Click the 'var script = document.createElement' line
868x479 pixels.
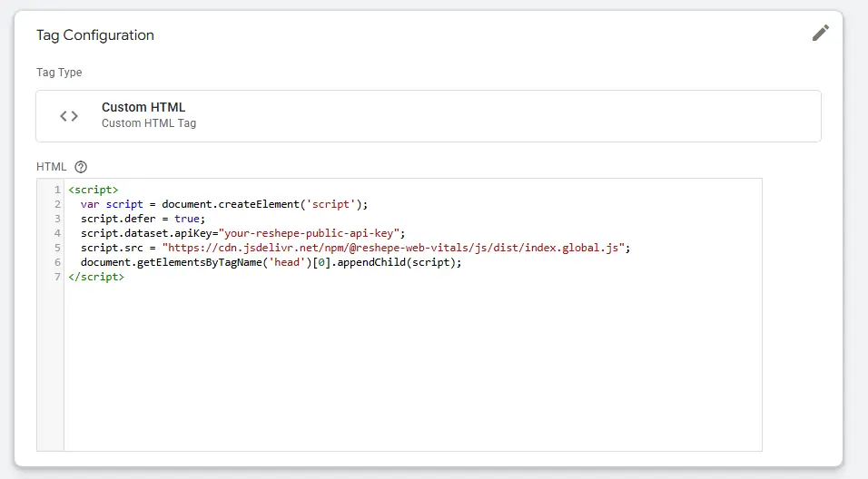pyautogui.click(x=224, y=204)
